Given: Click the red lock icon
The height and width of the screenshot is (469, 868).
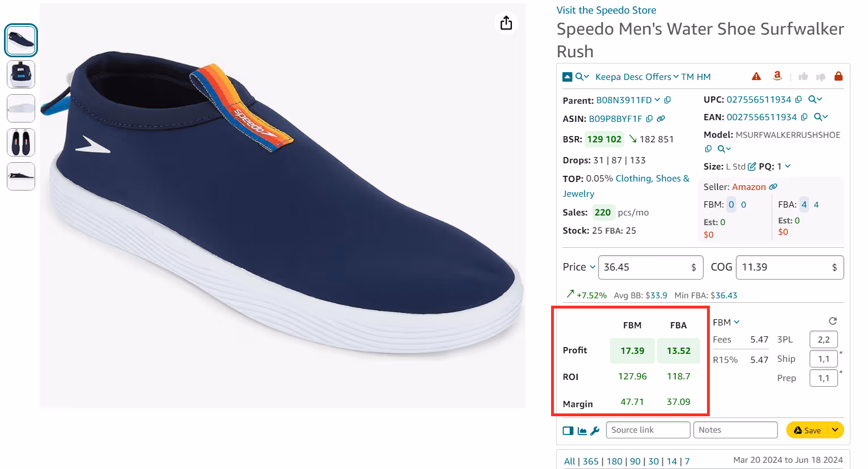Looking at the screenshot, I should coord(839,77).
